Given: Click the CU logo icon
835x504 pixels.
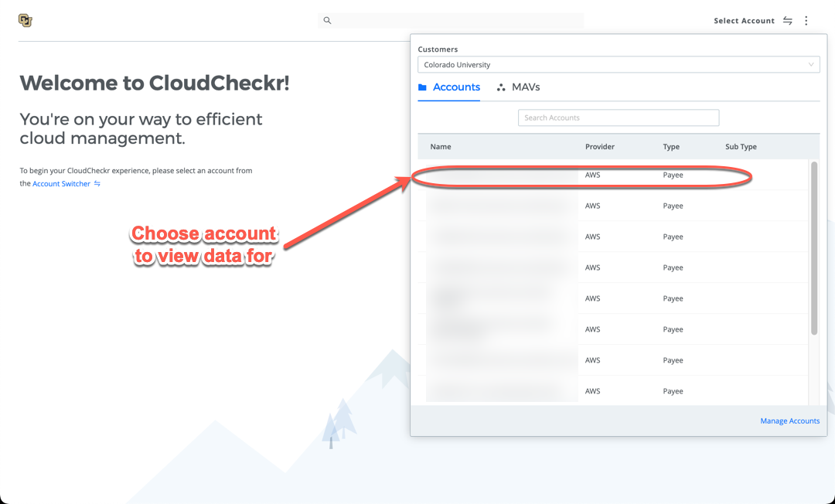Looking at the screenshot, I should click(25, 20).
